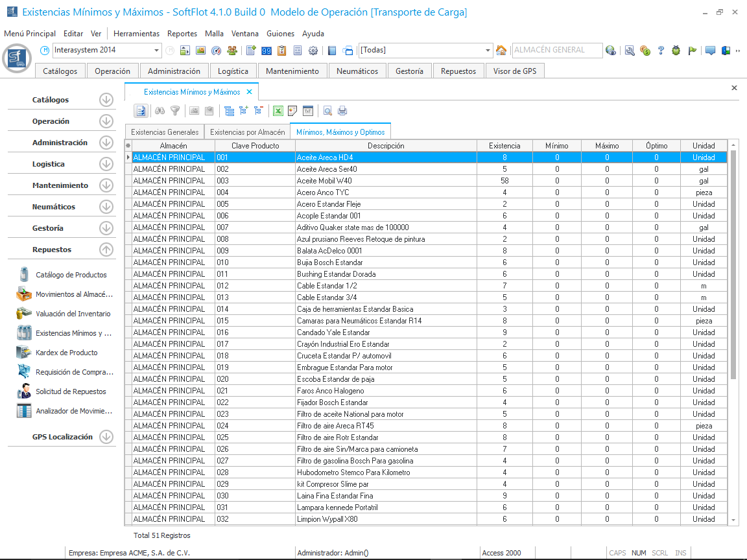Close the Existencias Mínimos y Máximos tab

point(250,92)
